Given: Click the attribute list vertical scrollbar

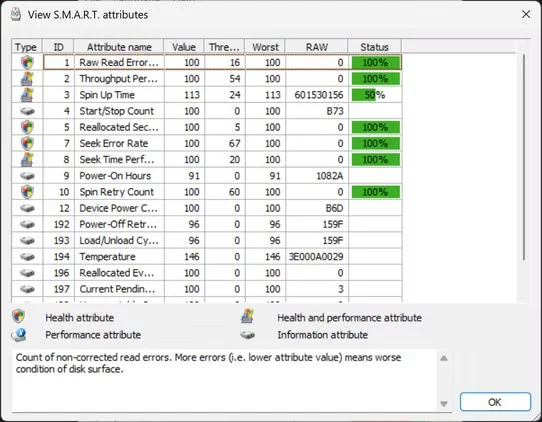Looking at the screenshot, I should pos(524,157).
